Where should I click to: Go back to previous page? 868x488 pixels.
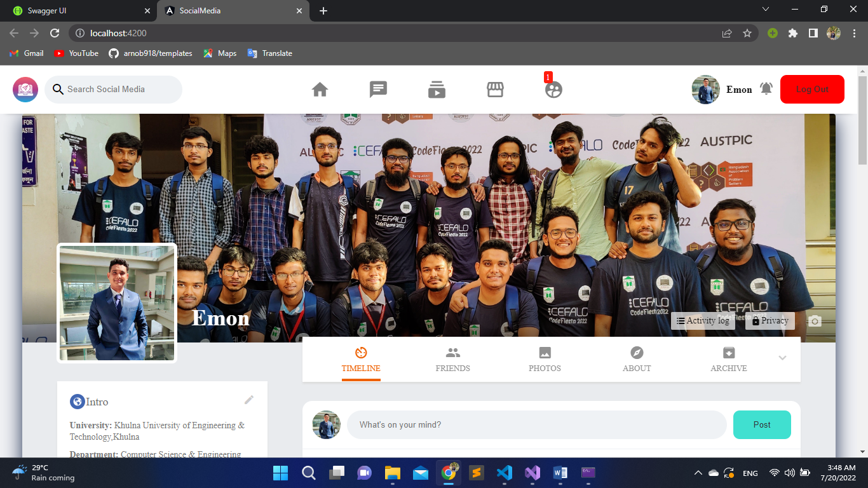pyautogui.click(x=15, y=33)
